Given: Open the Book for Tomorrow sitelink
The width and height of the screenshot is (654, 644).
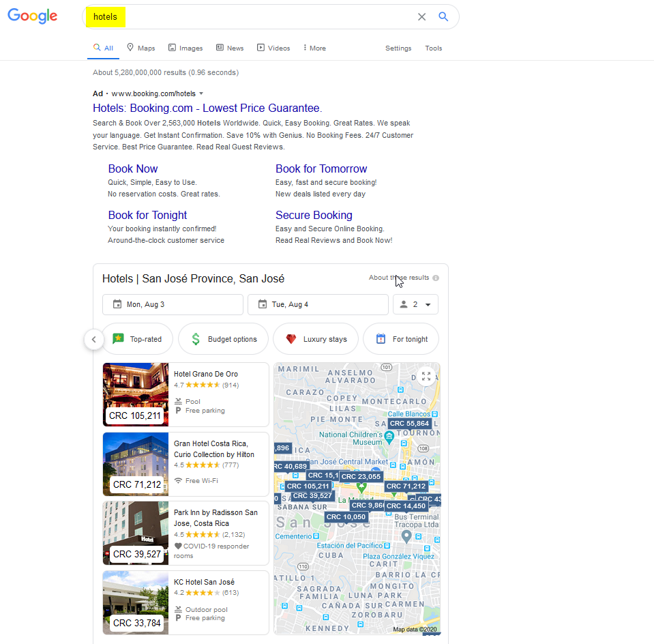Looking at the screenshot, I should (321, 169).
